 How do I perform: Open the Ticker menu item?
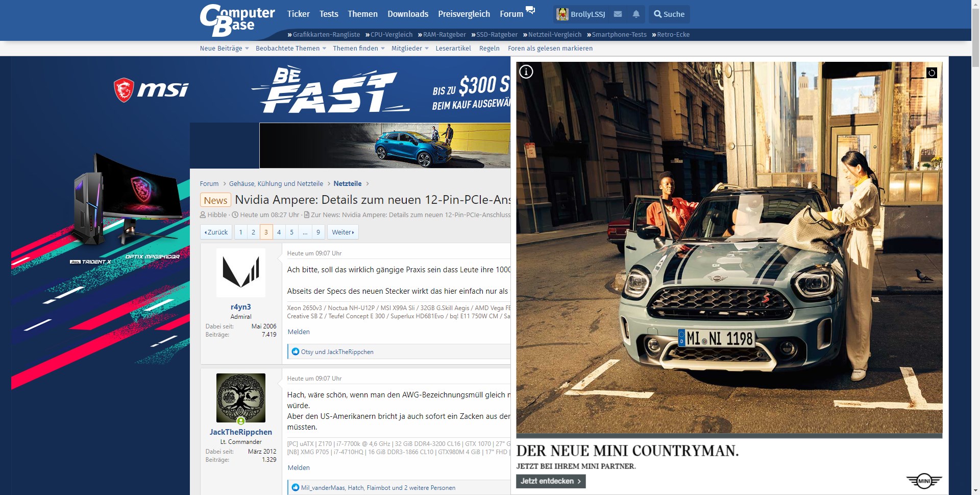click(x=298, y=14)
